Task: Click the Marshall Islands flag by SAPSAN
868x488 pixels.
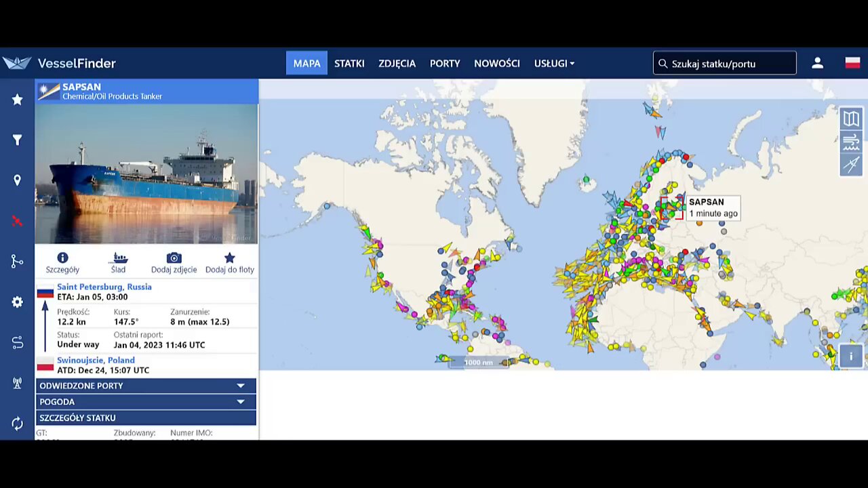Action: pos(49,91)
